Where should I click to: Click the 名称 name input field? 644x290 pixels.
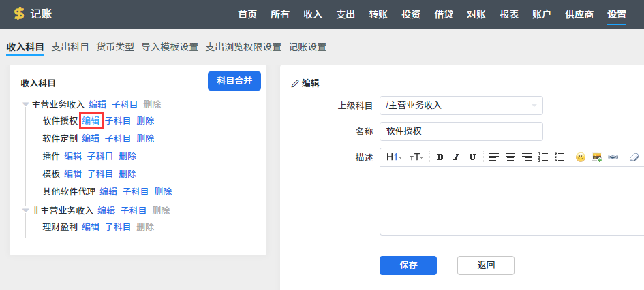461,131
